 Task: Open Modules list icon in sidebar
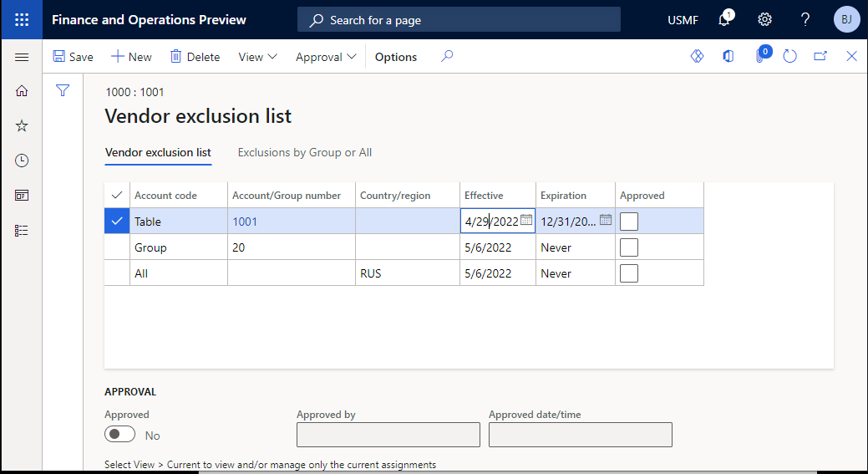pos(22,231)
